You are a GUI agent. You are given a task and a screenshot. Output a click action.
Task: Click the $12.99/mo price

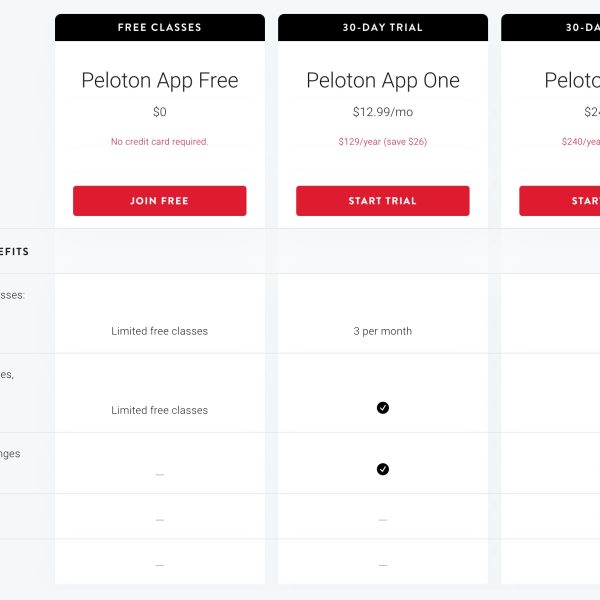click(x=382, y=113)
